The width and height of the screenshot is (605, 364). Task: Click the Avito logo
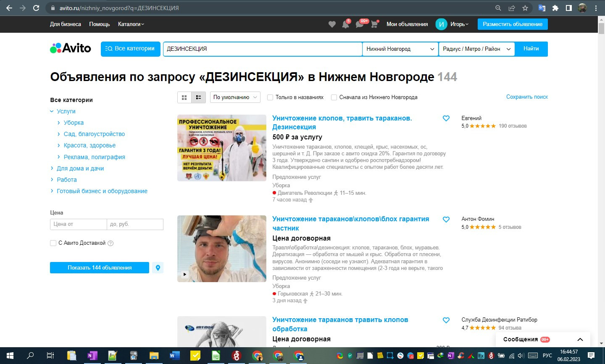point(71,48)
